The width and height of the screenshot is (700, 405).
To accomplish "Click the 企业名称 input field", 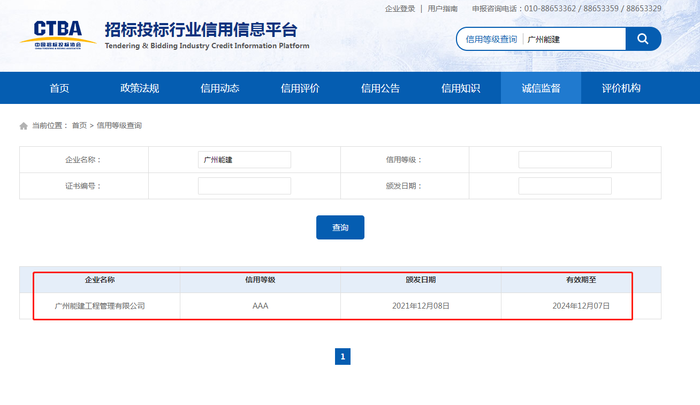I will 244,159.
